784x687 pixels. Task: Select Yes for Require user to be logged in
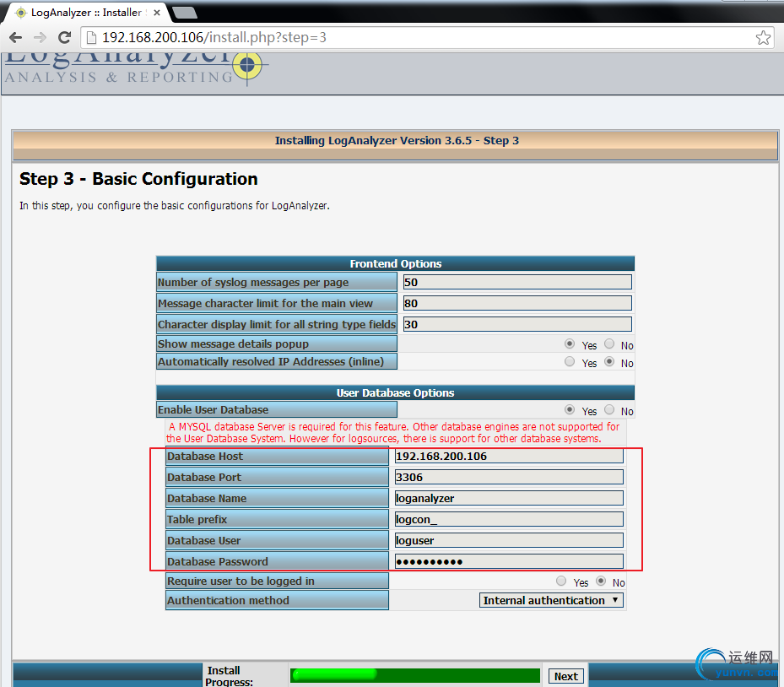click(x=561, y=581)
